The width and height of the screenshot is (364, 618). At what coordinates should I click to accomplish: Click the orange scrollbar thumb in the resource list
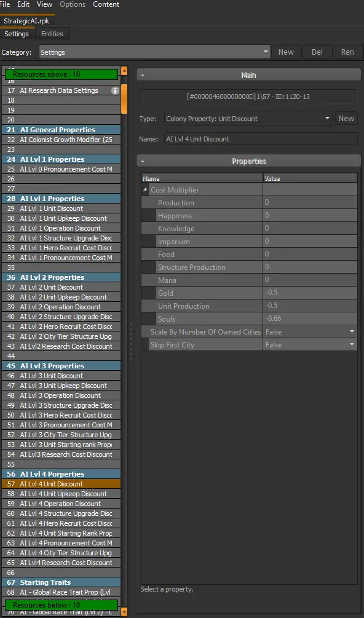(124, 98)
